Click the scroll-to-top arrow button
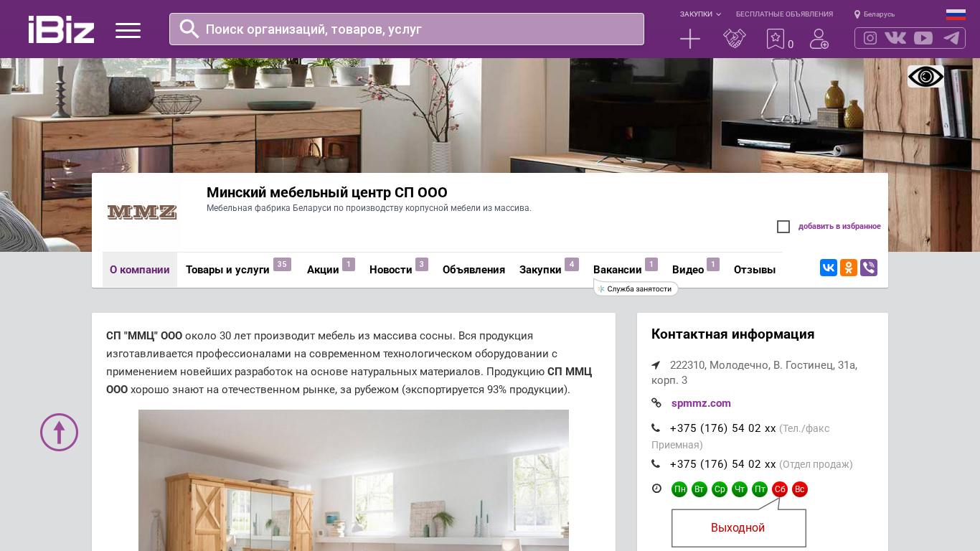Screen dimensions: 980x551 click(60, 433)
